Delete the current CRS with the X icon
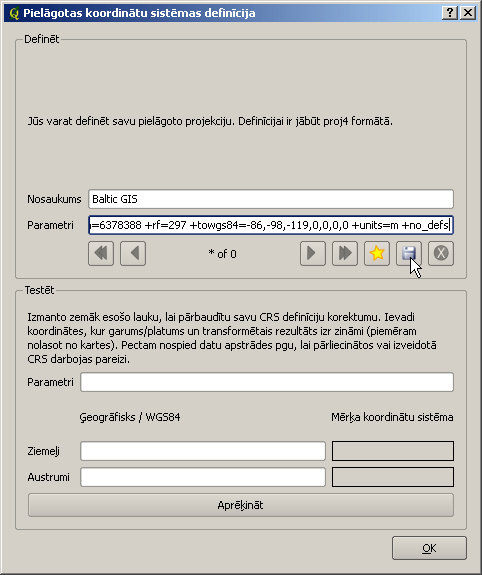482x575 pixels. tap(441, 253)
